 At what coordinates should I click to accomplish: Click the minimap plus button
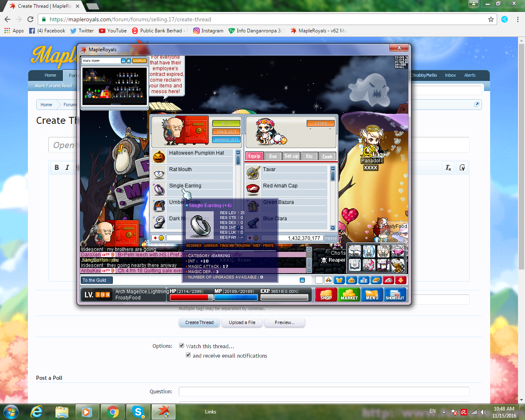(129, 61)
